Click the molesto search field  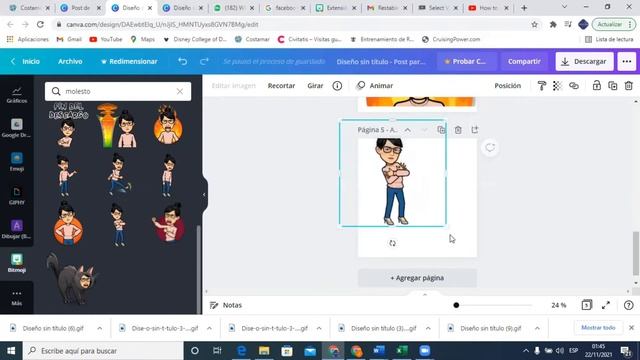tap(118, 91)
